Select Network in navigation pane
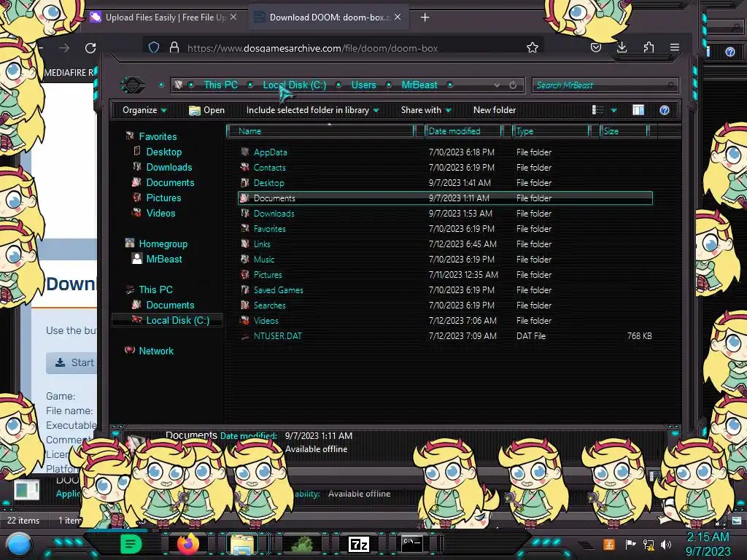The image size is (747, 560). coord(156,351)
